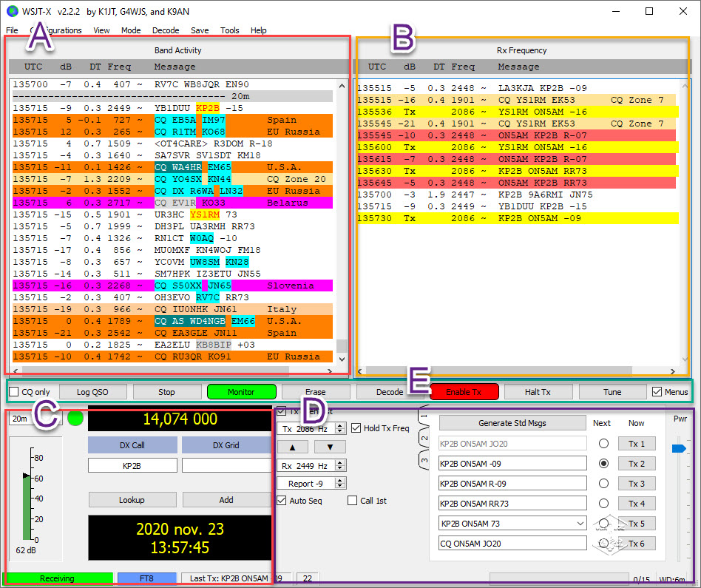The height and width of the screenshot is (588, 701).
Task: Click the Stop button
Action: [x=166, y=392]
